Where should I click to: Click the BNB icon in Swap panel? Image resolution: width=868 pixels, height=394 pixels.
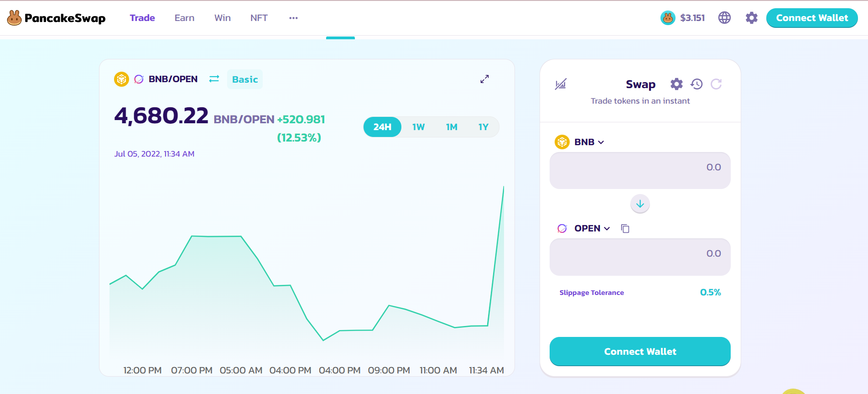[562, 142]
